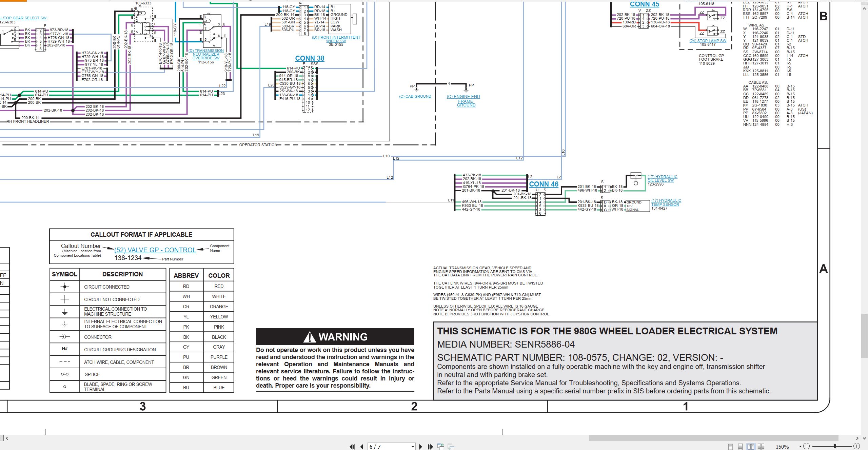
Task: Click the 'CONTROL GP- FOOT BRAKE' label
Action: 711,58
